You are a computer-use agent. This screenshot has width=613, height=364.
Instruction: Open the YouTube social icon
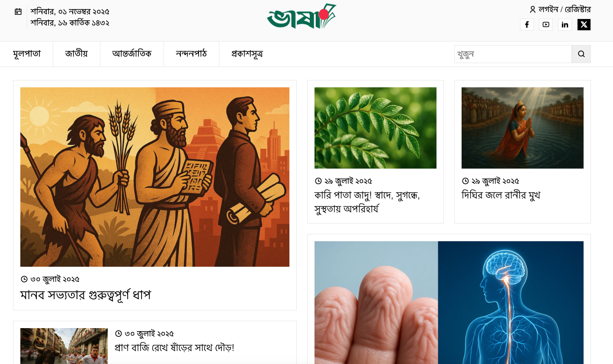(546, 25)
